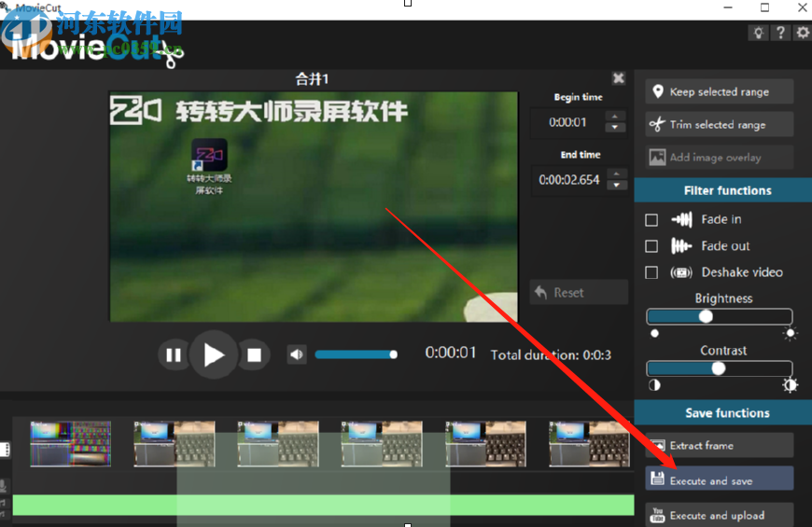The image size is (812, 527).
Task: Click the Fade out waveform icon
Action: coord(681,246)
